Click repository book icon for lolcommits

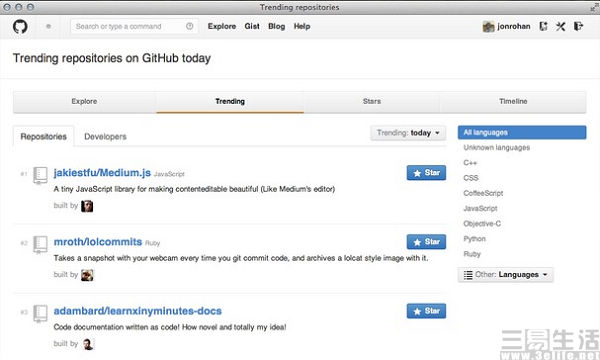[x=40, y=244]
